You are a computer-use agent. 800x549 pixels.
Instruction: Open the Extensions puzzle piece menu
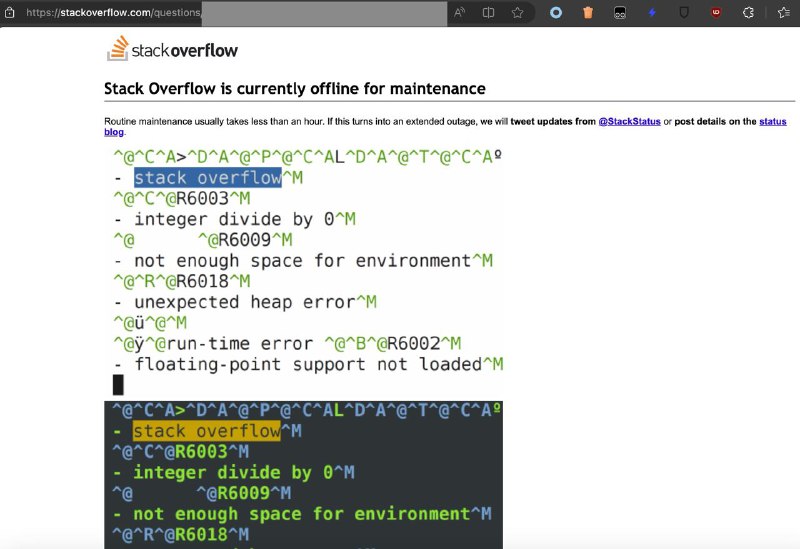coord(748,13)
